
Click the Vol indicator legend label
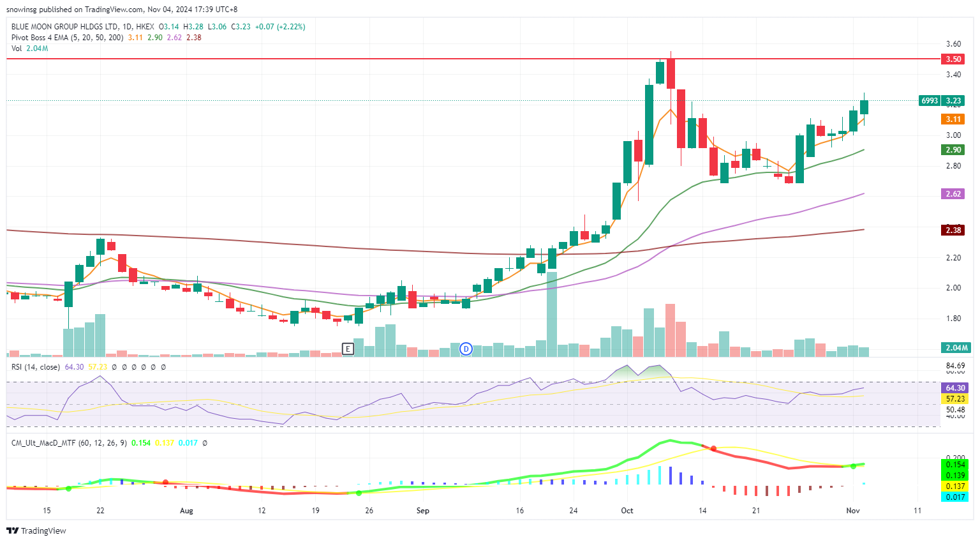coord(17,49)
